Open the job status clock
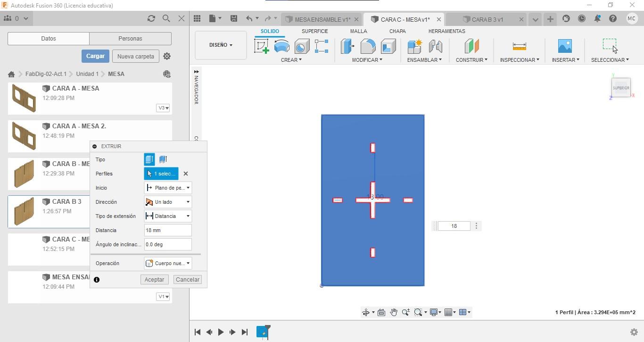 [x=582, y=18]
